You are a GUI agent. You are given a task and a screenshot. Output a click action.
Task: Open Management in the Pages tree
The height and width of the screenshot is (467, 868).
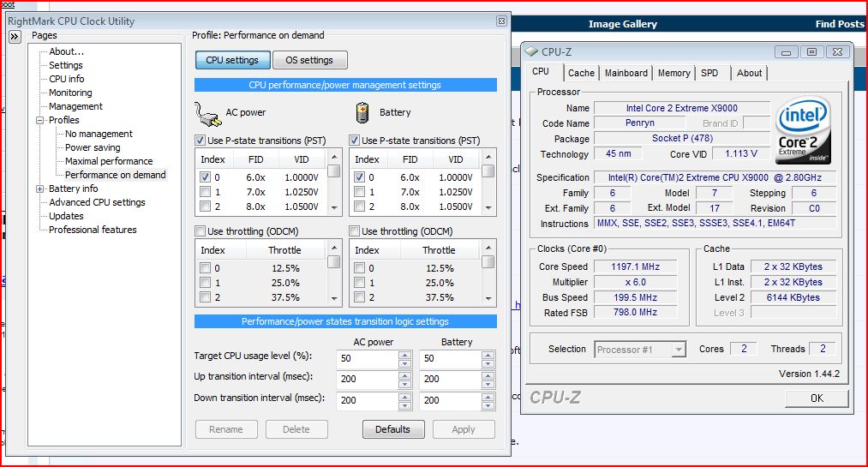point(76,106)
